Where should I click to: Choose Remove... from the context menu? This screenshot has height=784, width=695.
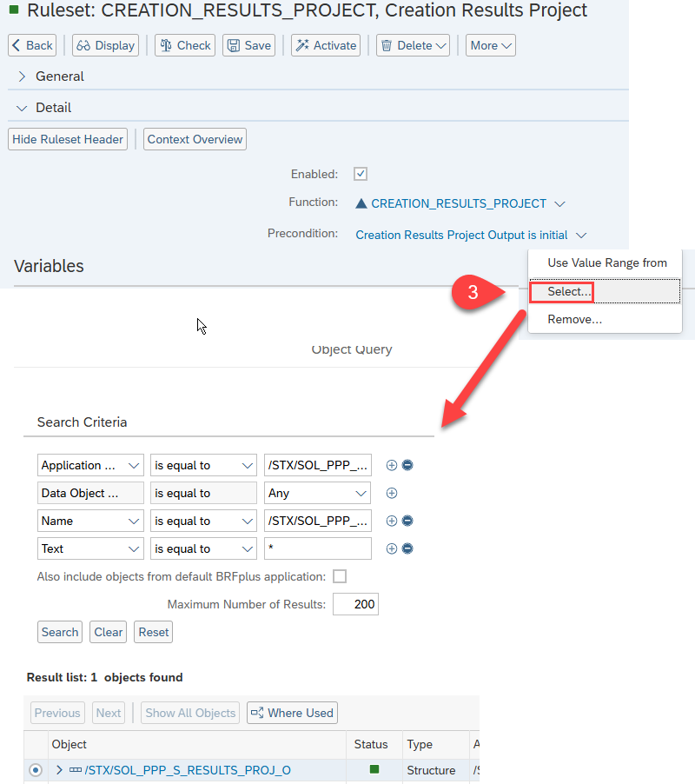pos(574,319)
